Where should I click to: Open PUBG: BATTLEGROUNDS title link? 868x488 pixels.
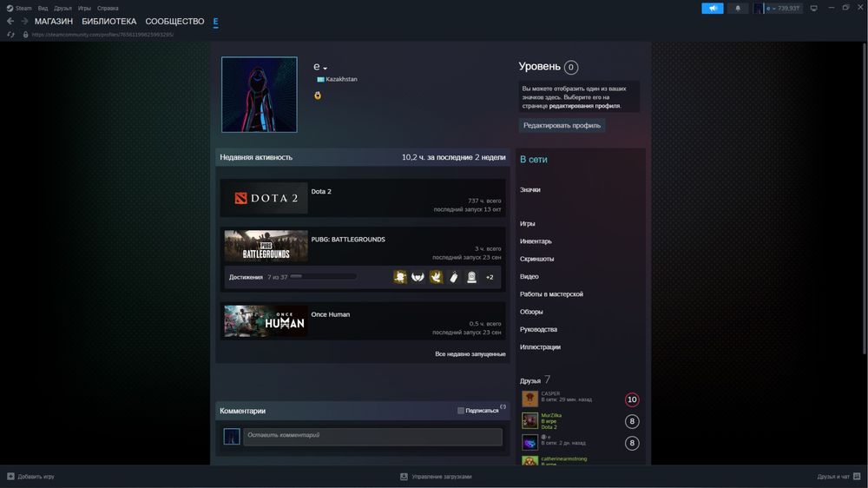(x=348, y=240)
